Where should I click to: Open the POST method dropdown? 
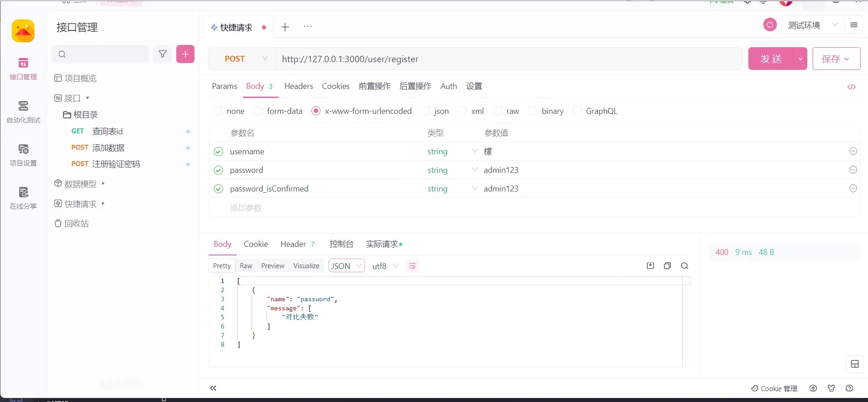(x=245, y=59)
